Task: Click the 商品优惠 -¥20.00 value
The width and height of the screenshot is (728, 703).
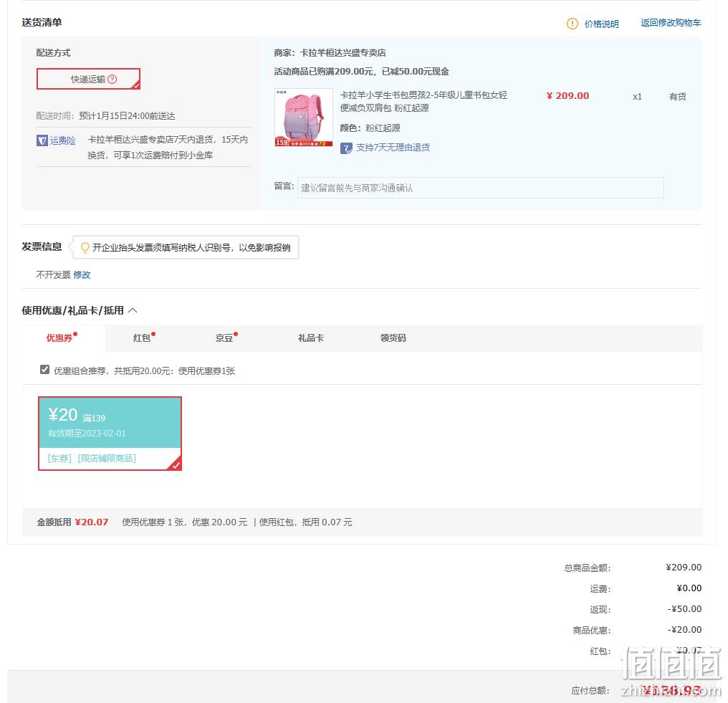Action: point(684,630)
